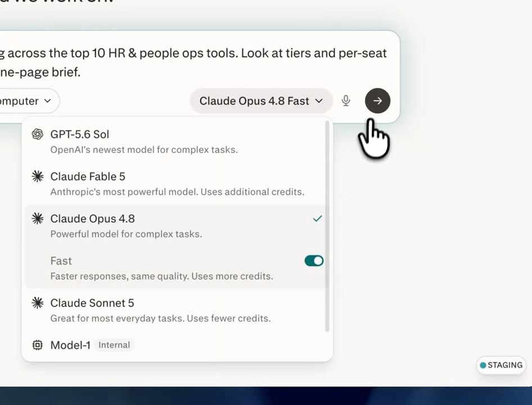
Task: Click the microphone voice input icon
Action: coord(346,101)
